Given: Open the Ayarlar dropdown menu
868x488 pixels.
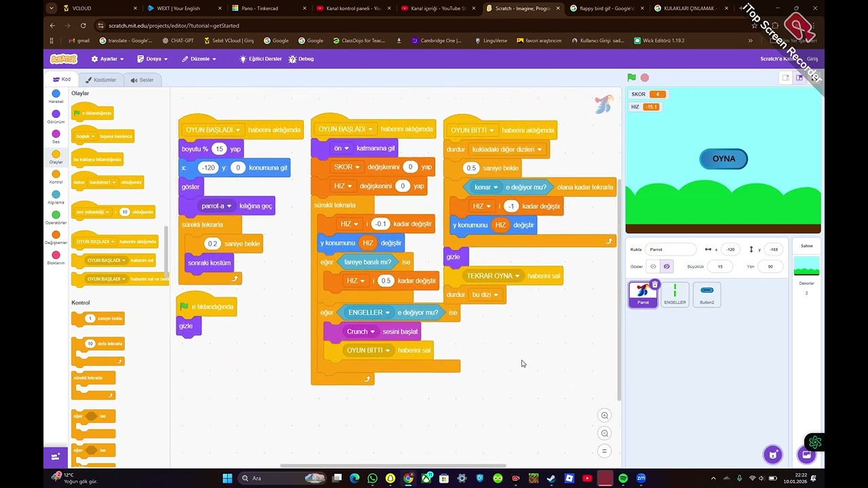Looking at the screenshot, I should pyautogui.click(x=108, y=59).
